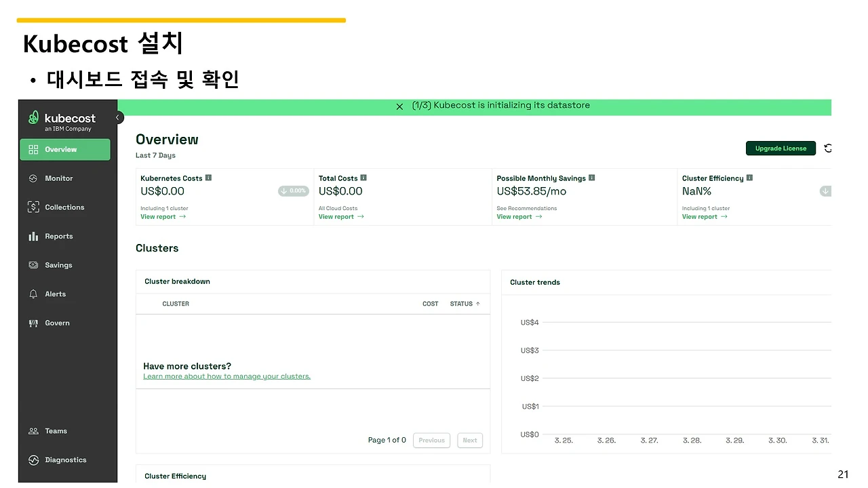Open the Diagnostics menu item
The height and width of the screenshot is (488, 868).
click(x=65, y=460)
